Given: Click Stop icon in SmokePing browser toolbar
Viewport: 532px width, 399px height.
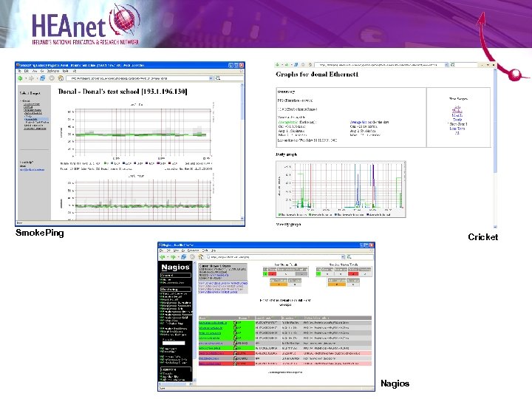Looking at the screenshot, I should point(52,78).
